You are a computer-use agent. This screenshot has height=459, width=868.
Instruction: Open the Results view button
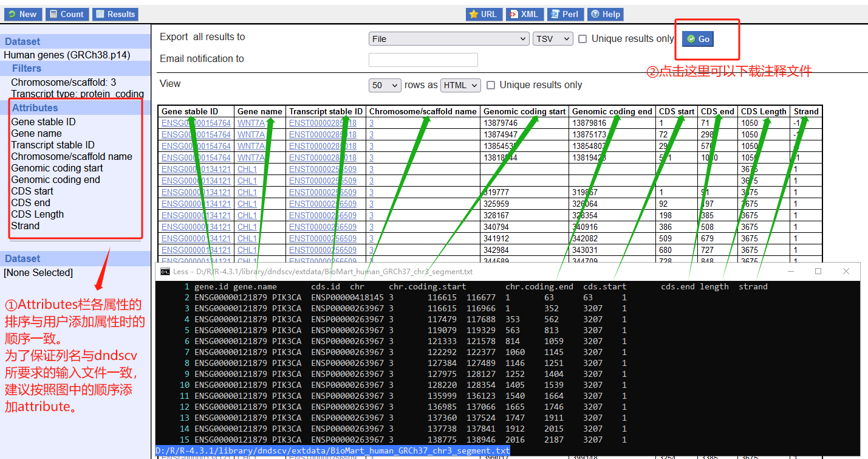click(115, 14)
